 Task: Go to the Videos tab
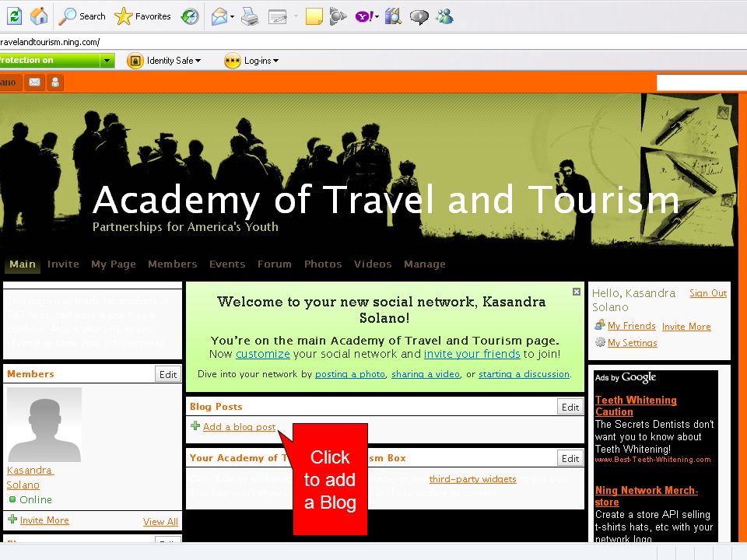point(373,264)
